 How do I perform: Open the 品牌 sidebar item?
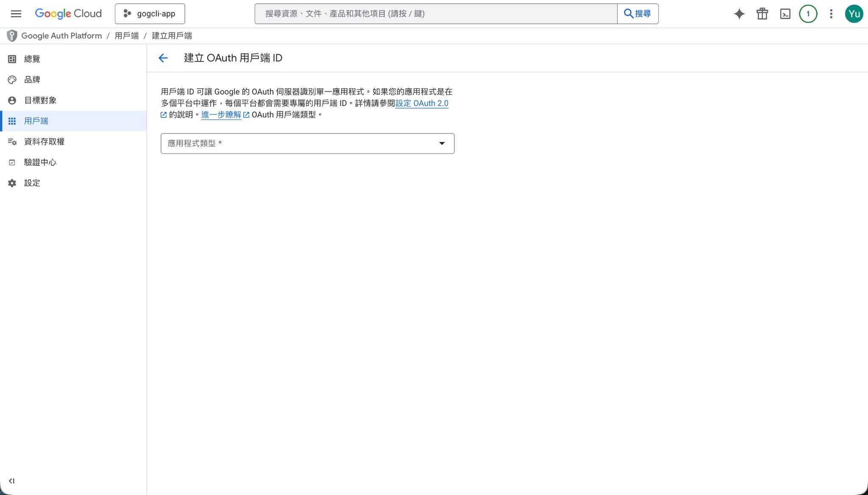coord(32,80)
